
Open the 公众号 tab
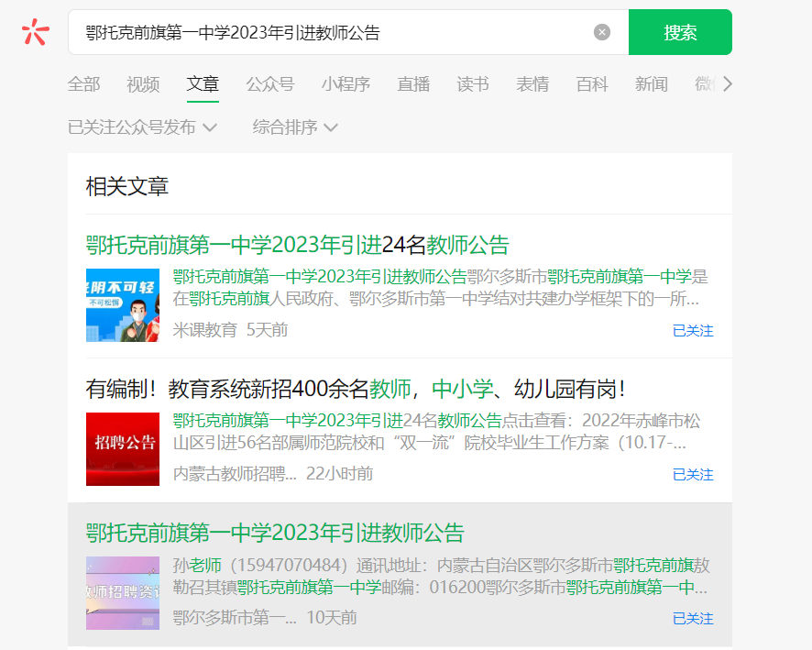click(270, 84)
